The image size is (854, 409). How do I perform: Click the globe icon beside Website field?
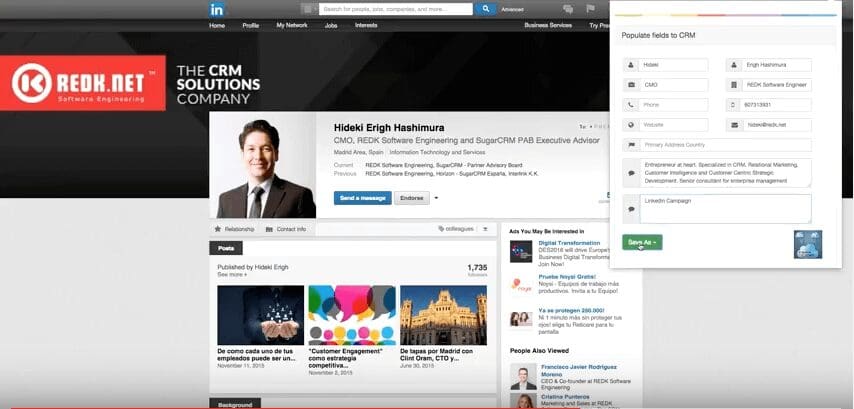[631, 125]
